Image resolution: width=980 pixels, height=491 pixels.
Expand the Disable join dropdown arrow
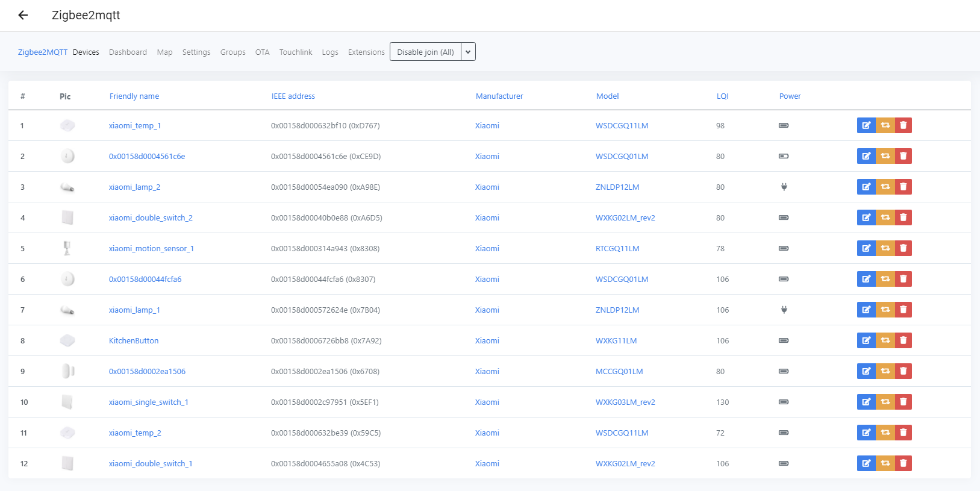[468, 52]
